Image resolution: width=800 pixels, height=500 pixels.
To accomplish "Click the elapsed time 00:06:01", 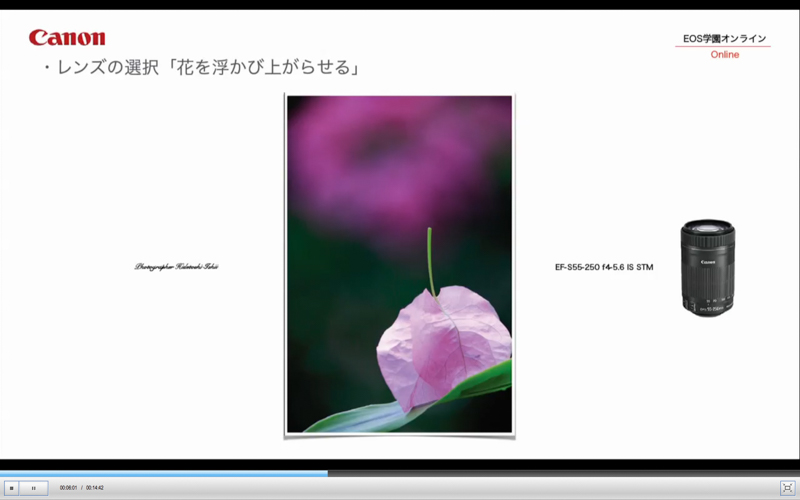I will [x=68, y=488].
